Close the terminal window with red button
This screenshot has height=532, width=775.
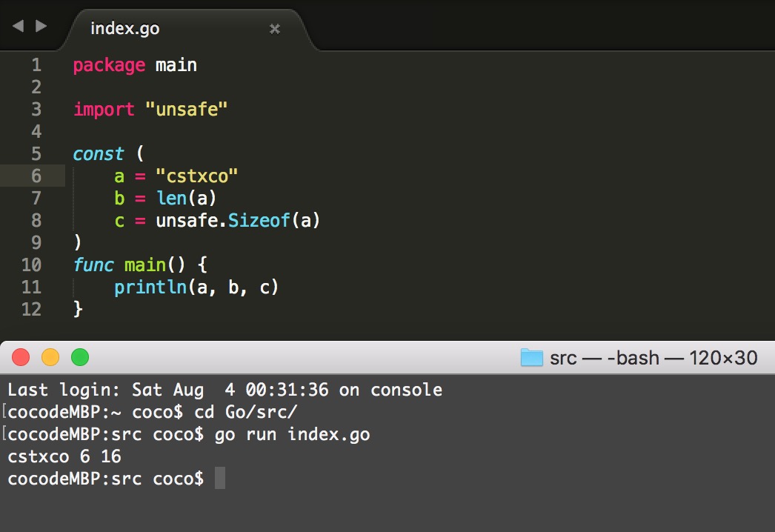pyautogui.click(x=21, y=358)
